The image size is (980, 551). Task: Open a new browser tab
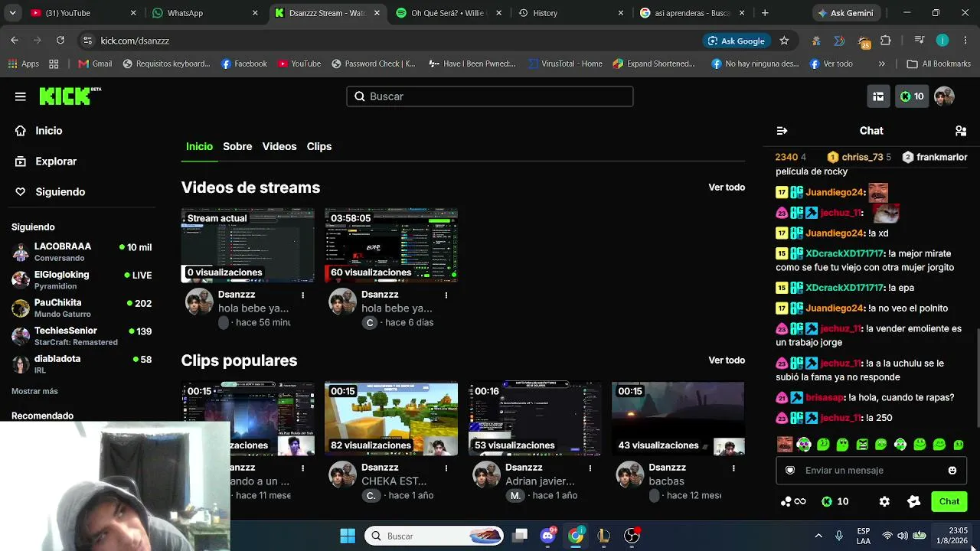[x=765, y=13]
